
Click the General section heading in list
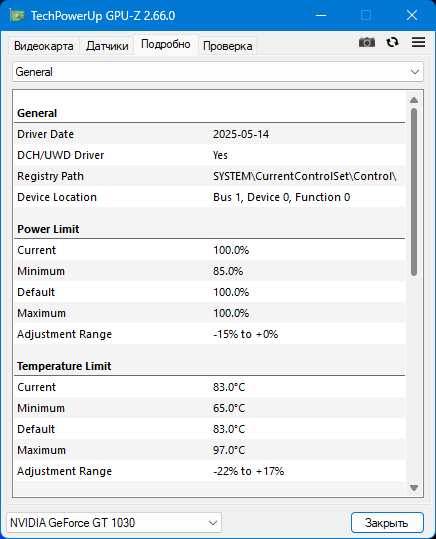[x=37, y=113]
